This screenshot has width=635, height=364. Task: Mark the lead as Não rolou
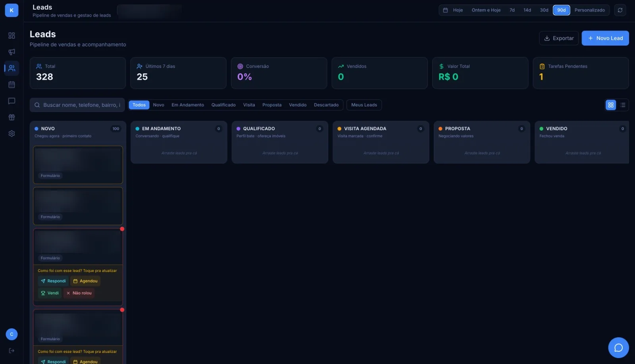(79, 293)
